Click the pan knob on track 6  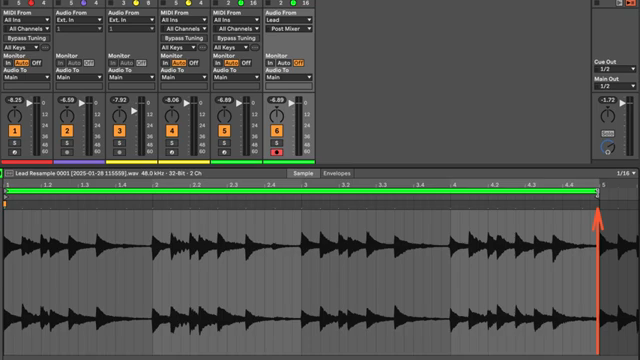[277, 116]
